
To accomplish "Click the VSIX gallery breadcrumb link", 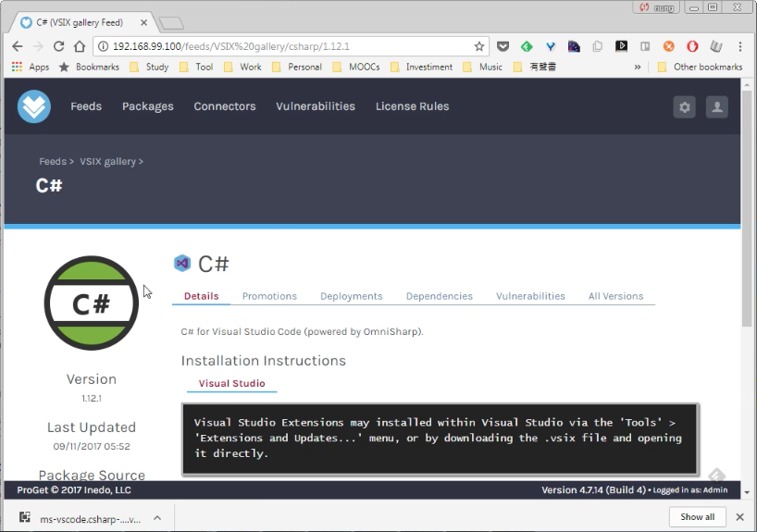I will pos(107,161).
